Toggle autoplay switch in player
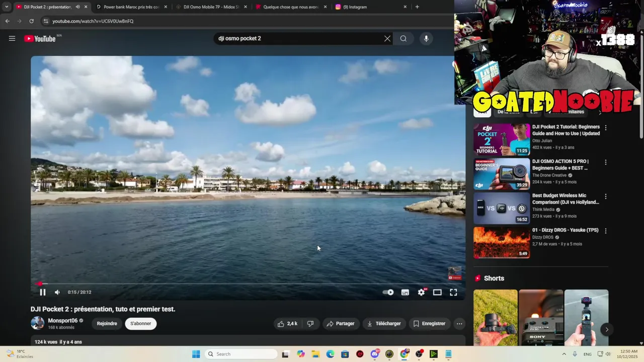The image size is (644, 362). point(388,292)
